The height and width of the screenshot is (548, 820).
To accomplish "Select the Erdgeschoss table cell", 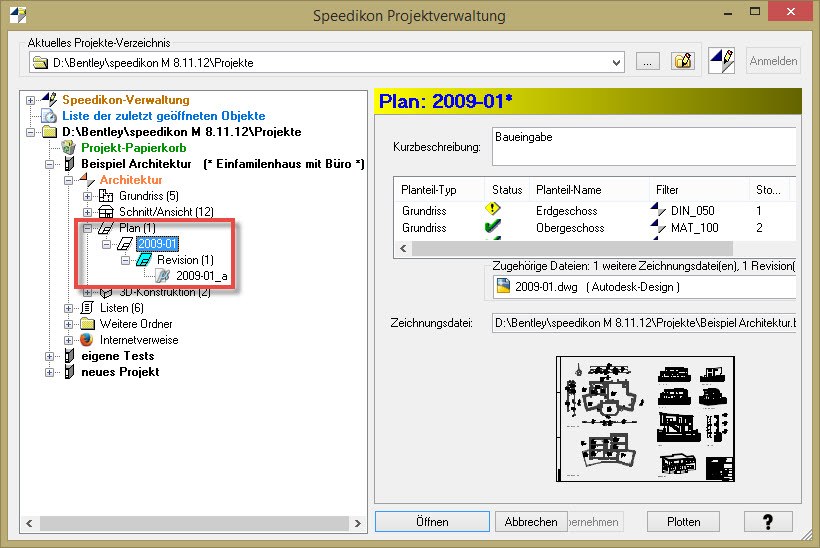I will click(x=566, y=211).
